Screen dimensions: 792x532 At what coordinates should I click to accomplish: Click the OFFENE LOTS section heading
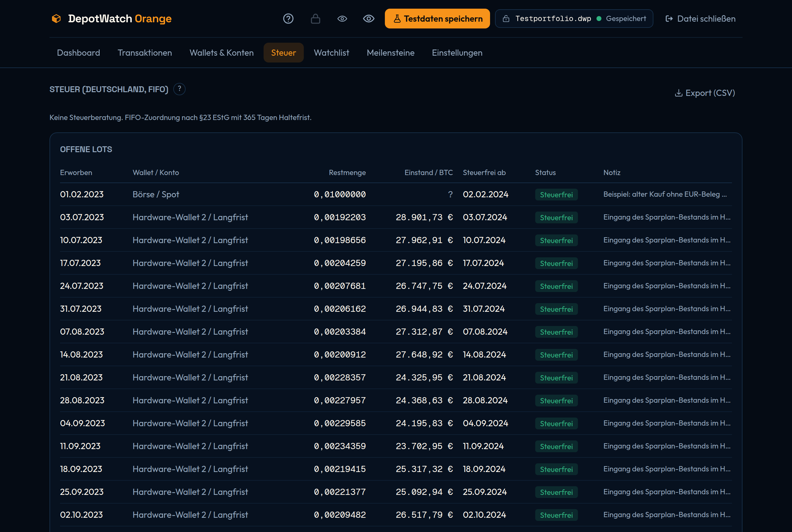pos(86,149)
